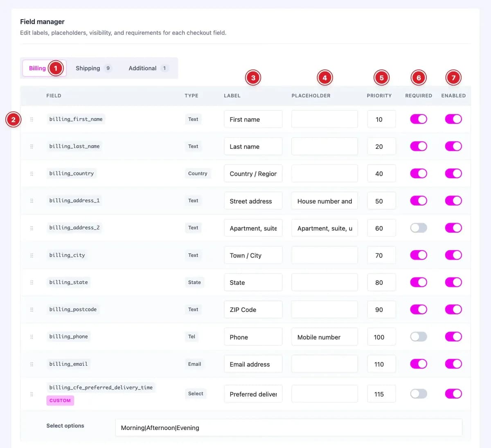The height and width of the screenshot is (448, 491).
Task: Toggle Required for billing_first_name
Action: [x=419, y=119]
